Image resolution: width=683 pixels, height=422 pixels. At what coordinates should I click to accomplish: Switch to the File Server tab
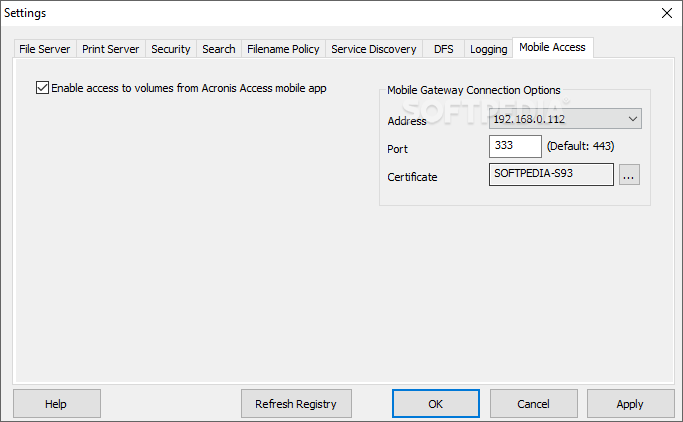tap(44, 49)
